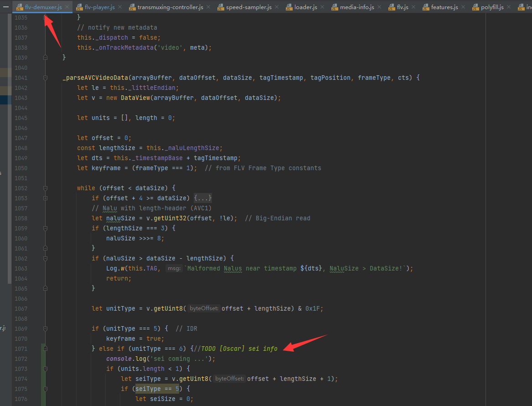Close the flv.js tab
Screen dimensions: 532x406
(x=413, y=7)
